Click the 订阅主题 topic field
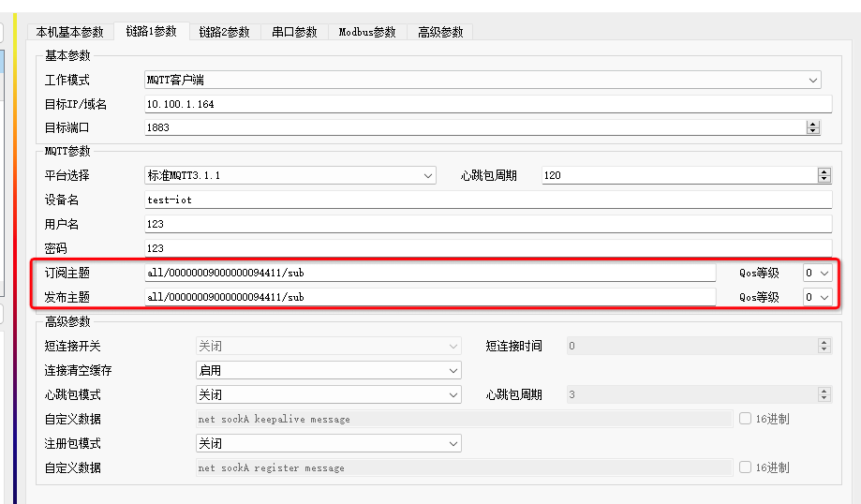The width and height of the screenshot is (861, 504). (x=429, y=273)
